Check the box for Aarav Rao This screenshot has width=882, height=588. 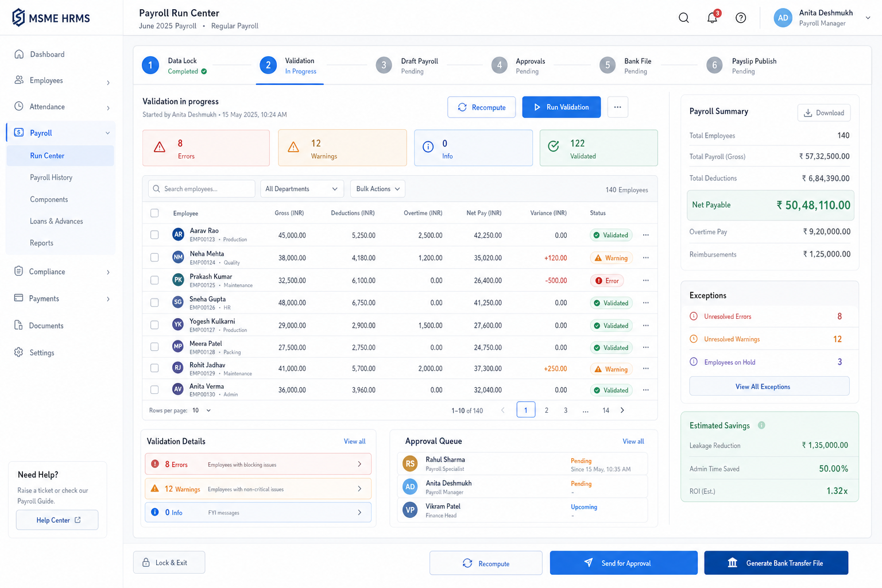point(154,235)
